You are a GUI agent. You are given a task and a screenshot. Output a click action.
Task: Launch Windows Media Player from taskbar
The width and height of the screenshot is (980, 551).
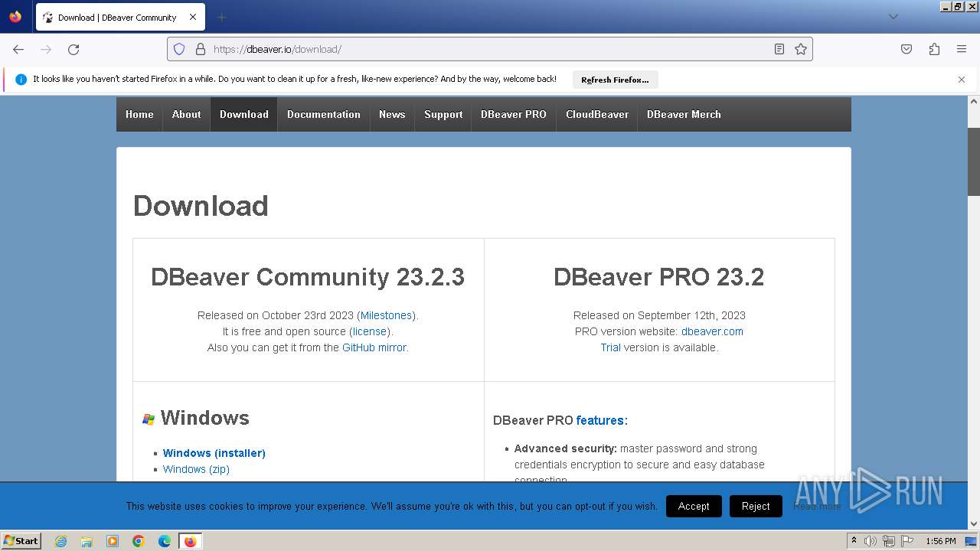click(113, 541)
